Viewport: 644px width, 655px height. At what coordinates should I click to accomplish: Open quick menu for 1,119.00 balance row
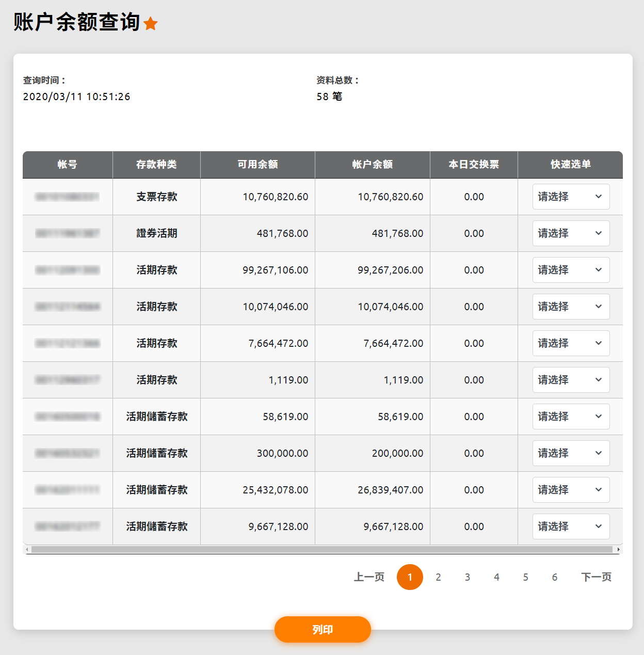coord(571,380)
